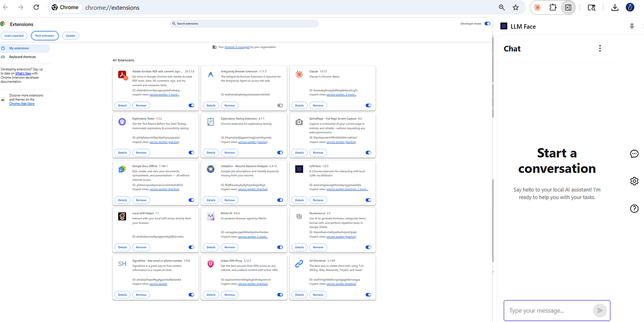Reload the page with refresh icon

pyautogui.click(x=36, y=7)
